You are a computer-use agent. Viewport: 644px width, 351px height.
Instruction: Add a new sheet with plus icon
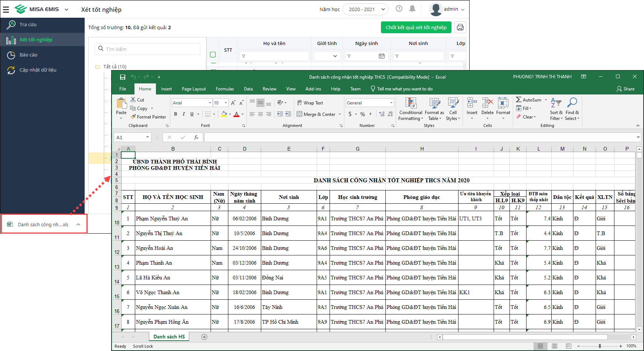click(x=204, y=337)
